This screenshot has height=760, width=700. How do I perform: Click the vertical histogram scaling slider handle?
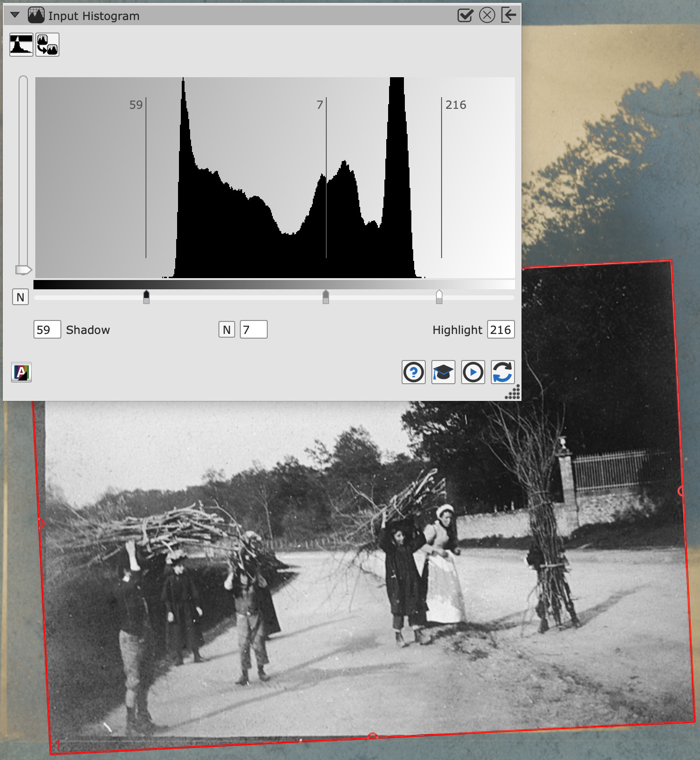pos(23,270)
